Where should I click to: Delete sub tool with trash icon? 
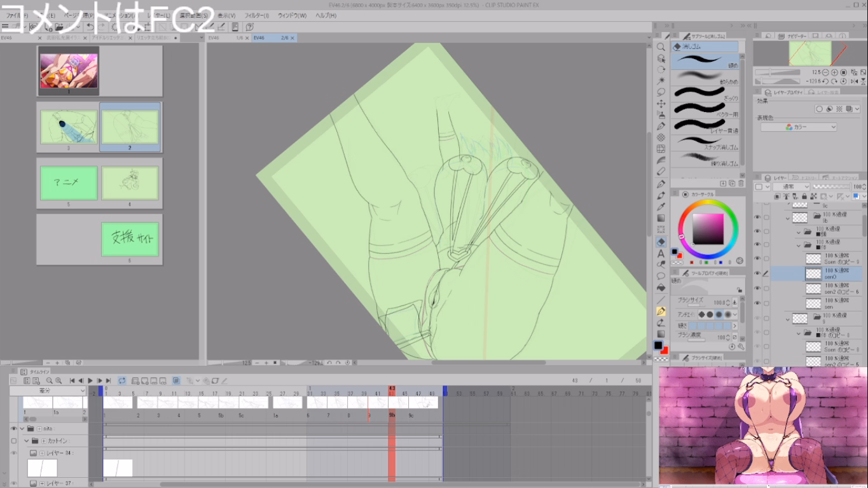coord(741,183)
